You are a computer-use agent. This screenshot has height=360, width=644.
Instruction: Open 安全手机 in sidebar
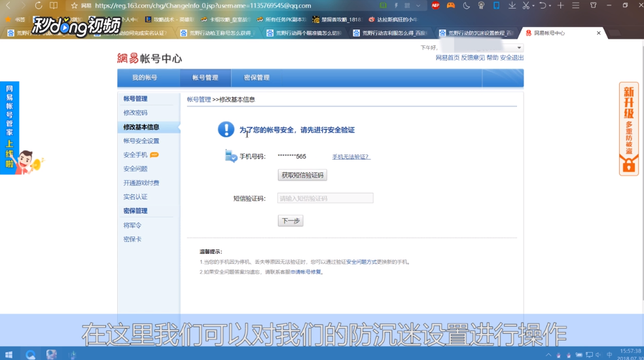[135, 155]
